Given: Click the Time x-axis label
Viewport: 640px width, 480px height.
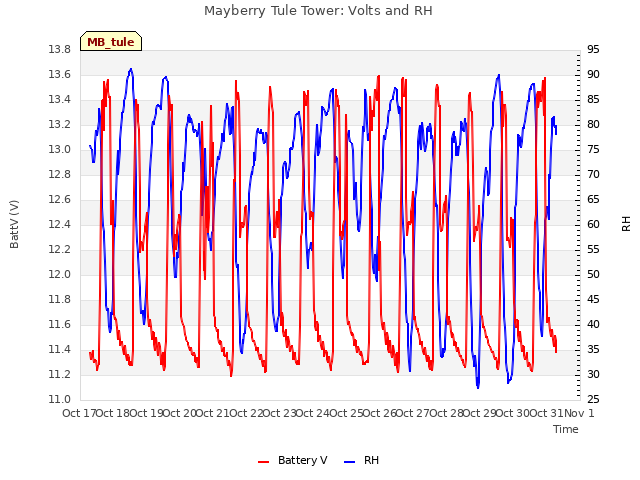Looking at the screenshot, I should click(x=566, y=429).
